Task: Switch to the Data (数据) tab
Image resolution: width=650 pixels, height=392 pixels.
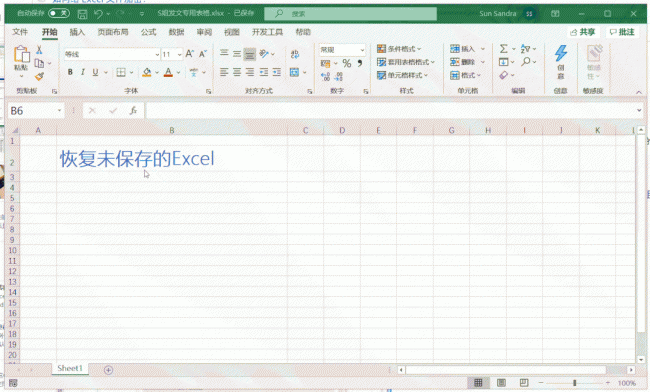Action: [x=176, y=32]
